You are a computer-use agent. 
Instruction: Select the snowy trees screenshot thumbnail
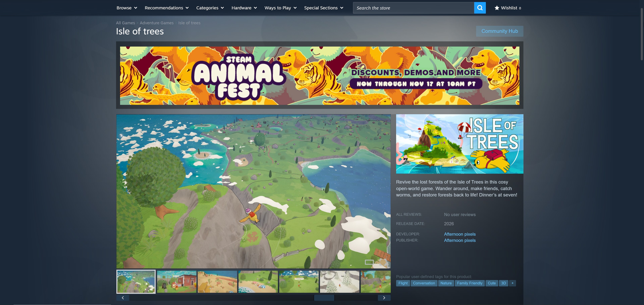point(339,282)
